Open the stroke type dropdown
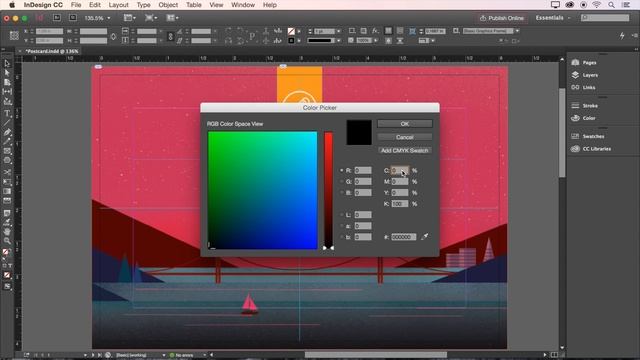 click(338, 41)
